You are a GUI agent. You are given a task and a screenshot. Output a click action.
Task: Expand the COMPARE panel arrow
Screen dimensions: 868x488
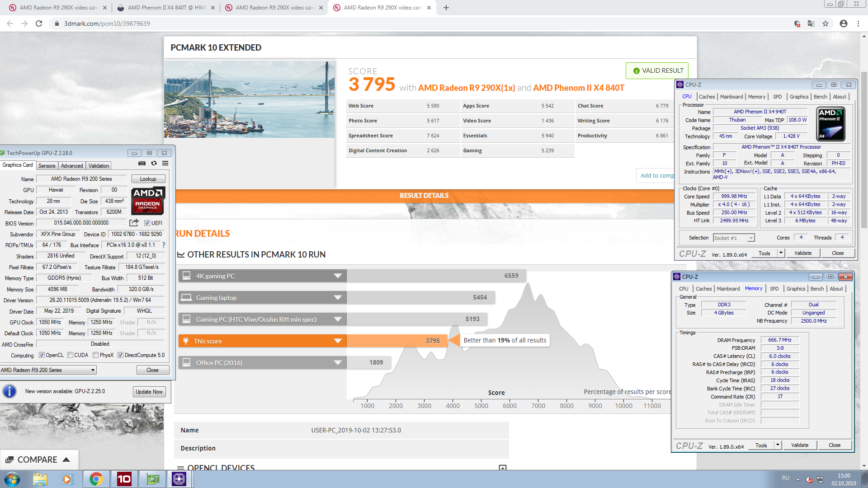pyautogui.click(x=66, y=460)
